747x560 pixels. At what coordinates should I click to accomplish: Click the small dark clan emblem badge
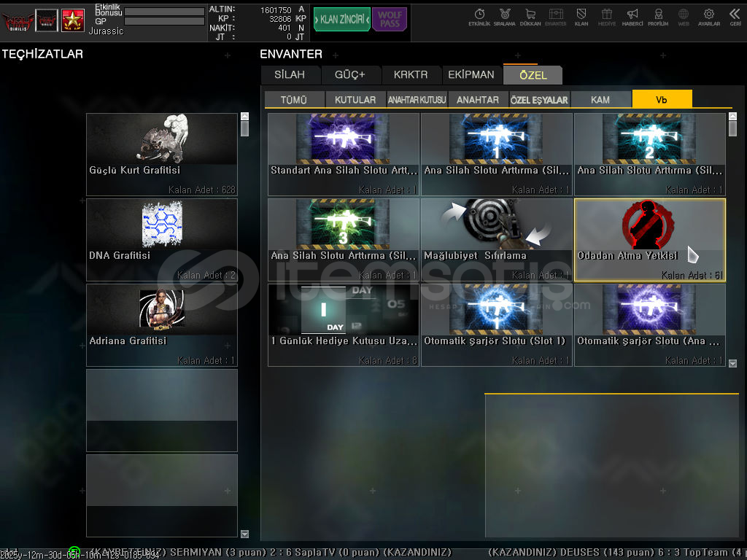(47, 20)
